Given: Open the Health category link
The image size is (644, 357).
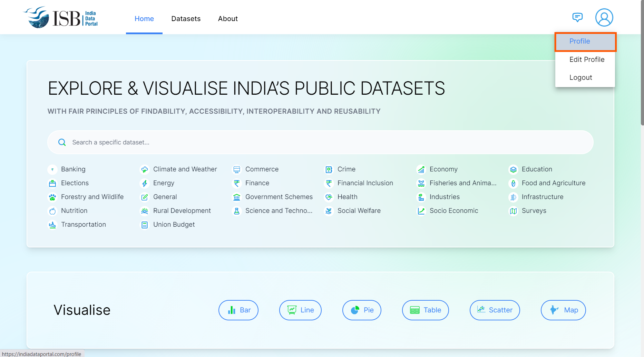Looking at the screenshot, I should coord(348,197).
